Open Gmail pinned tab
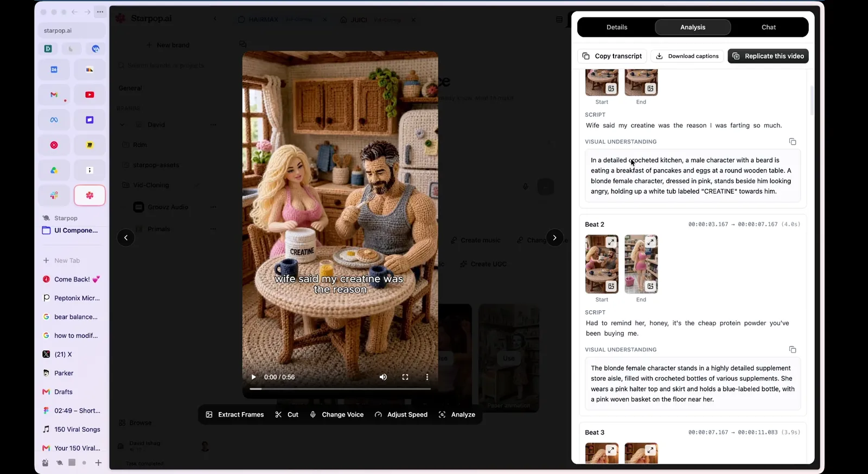 [x=54, y=95]
